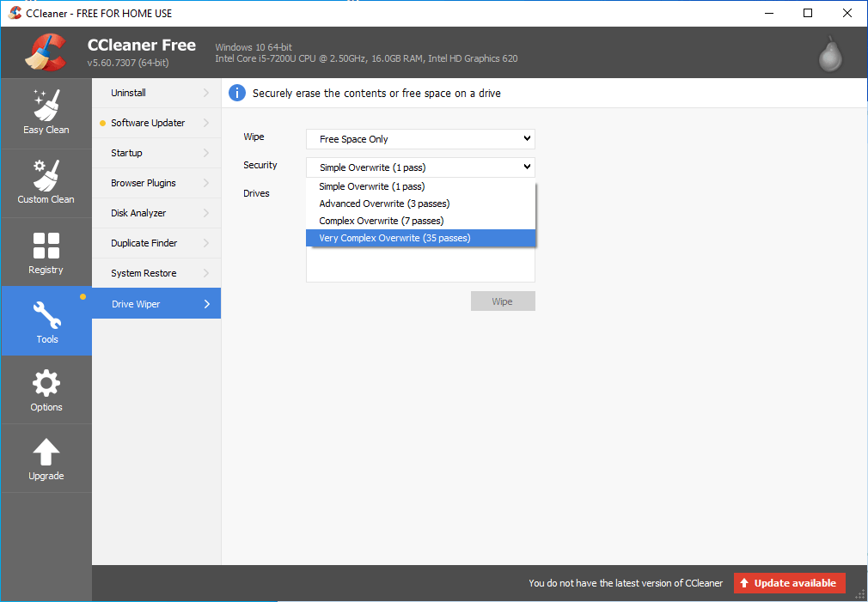Collapse the Security level dropdown
Viewport: 868px width, 602px height.
(x=420, y=167)
